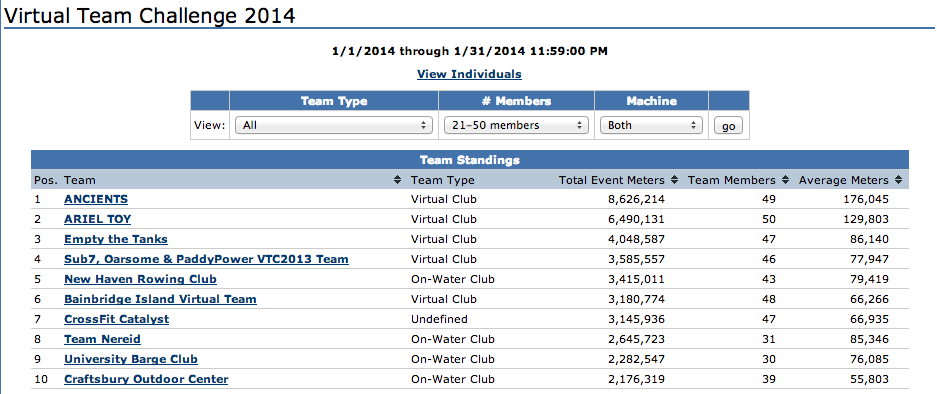The height and width of the screenshot is (394, 937).
Task: Click the member count 50 for ARIEL TOY
Action: 769,219
